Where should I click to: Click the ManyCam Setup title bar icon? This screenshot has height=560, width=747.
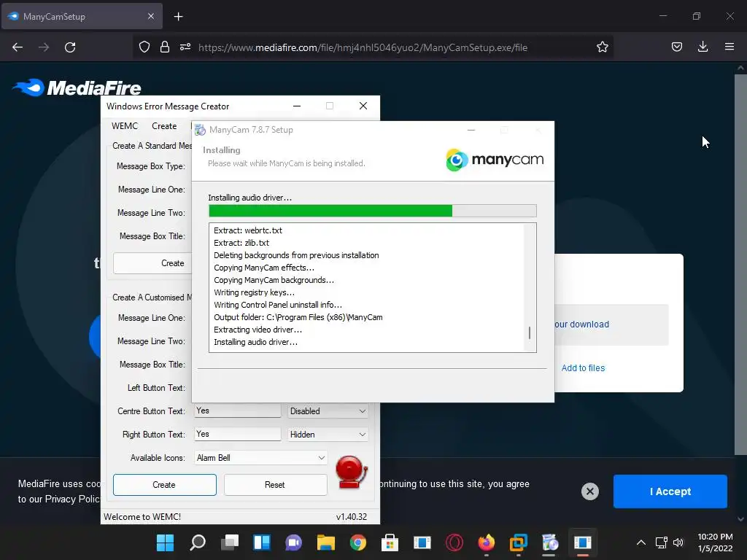[200, 130]
